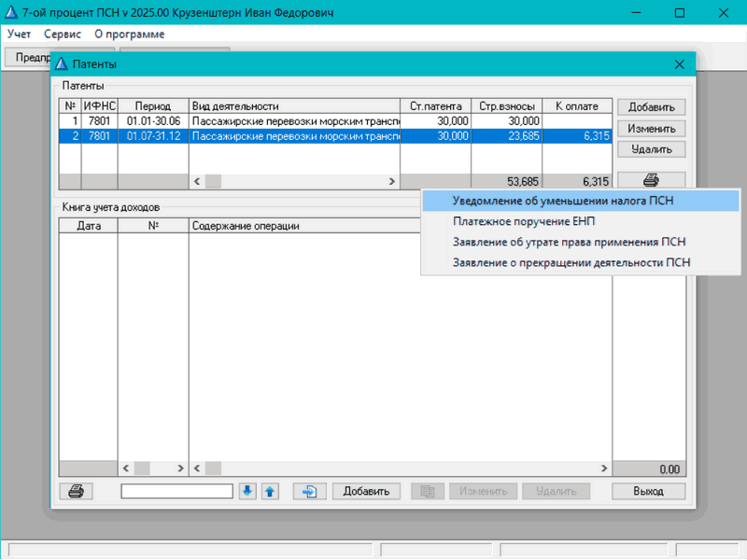Click the empty text field at the bottom

point(176,491)
